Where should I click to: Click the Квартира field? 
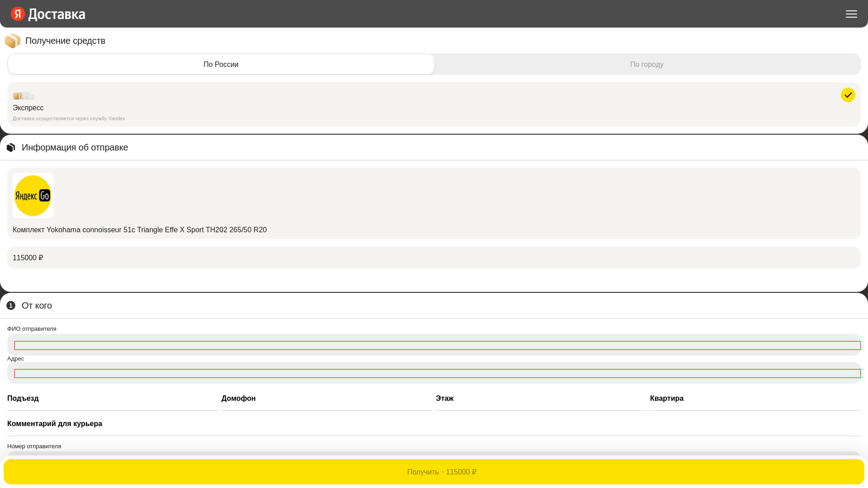tap(755, 399)
